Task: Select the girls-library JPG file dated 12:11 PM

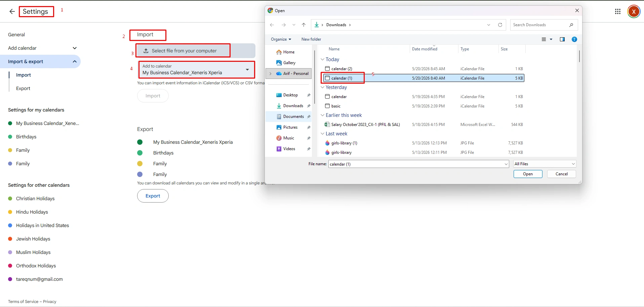Action: click(424, 152)
